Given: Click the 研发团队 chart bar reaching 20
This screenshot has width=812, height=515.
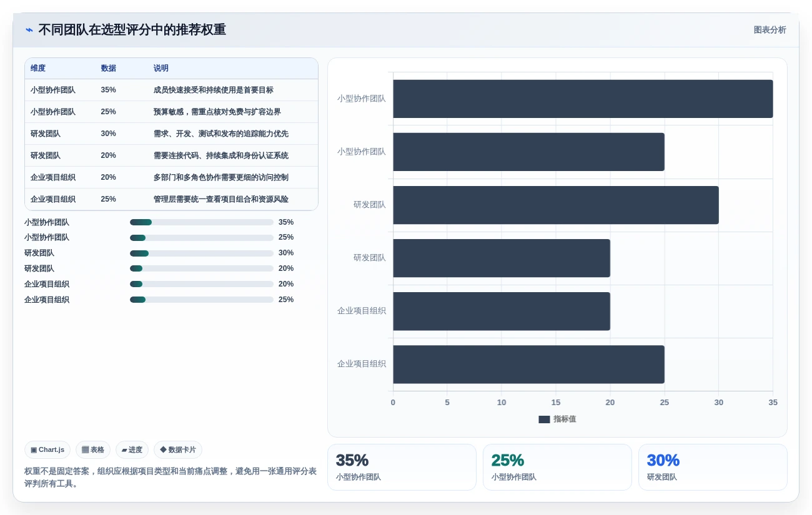Looking at the screenshot, I should coord(502,258).
